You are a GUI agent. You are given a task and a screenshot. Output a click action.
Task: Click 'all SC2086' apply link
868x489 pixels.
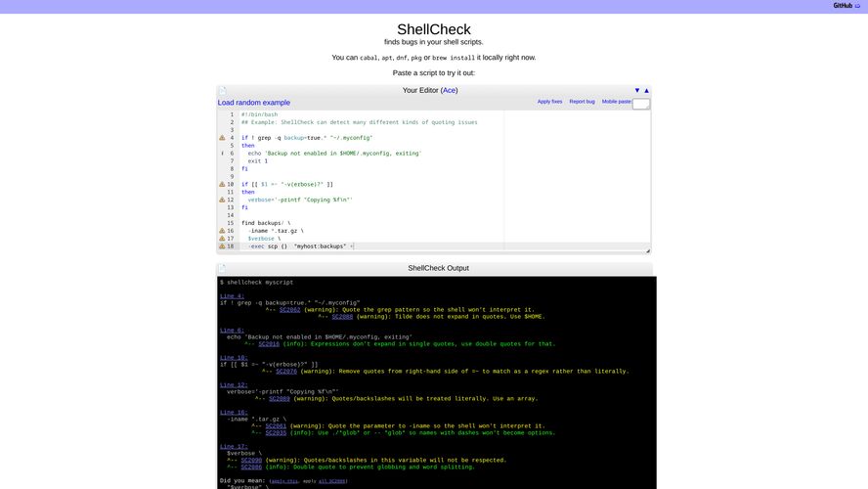tap(331, 481)
